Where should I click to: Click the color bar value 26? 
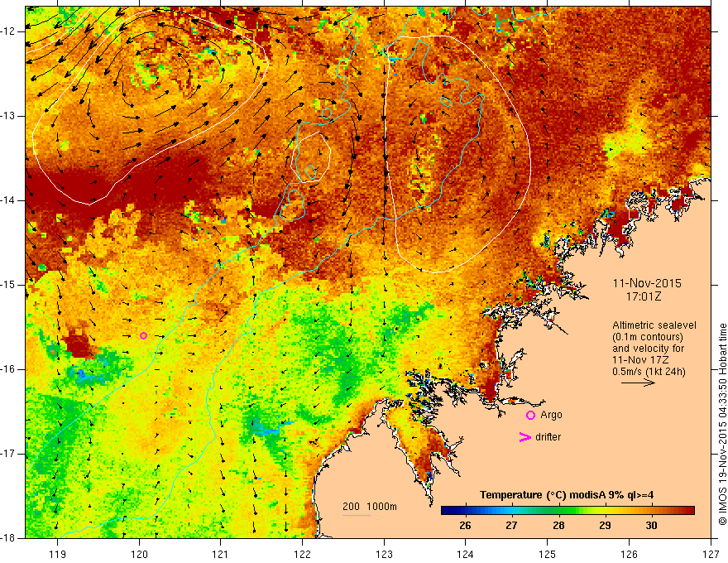[x=465, y=526]
